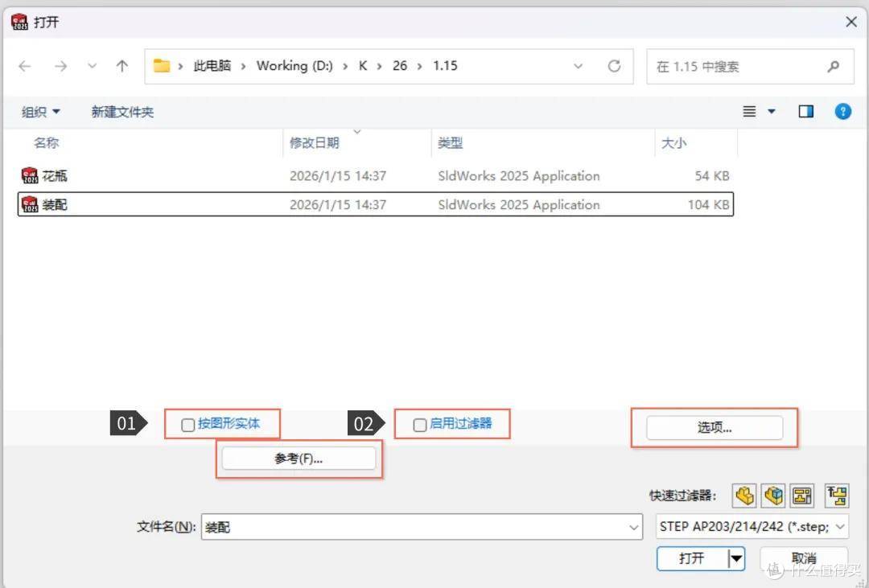Toggle the preview pane icon
The height and width of the screenshot is (588, 869).
805,112
